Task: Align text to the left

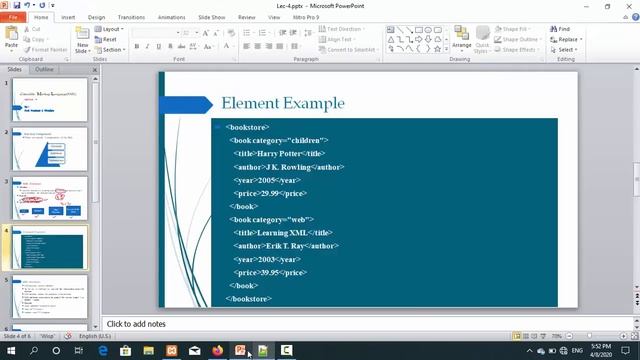Action: (247, 46)
